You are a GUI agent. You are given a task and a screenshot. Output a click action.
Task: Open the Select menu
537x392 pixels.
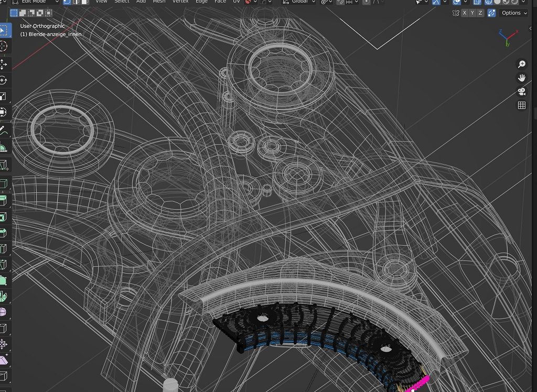122,2
